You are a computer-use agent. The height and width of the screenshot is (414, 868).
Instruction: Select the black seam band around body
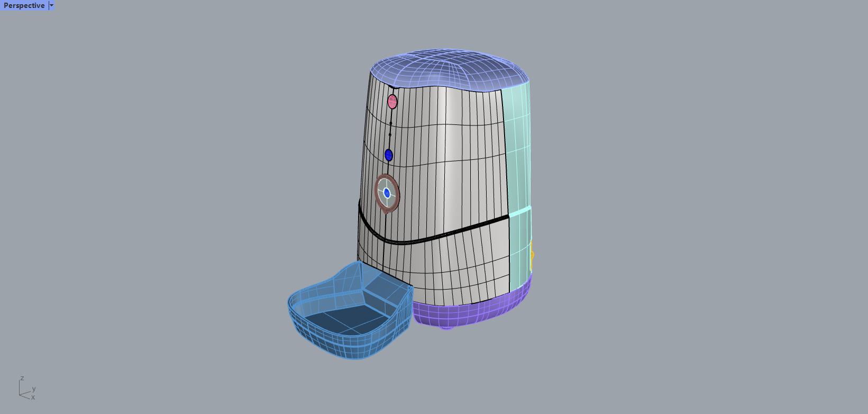click(434, 236)
